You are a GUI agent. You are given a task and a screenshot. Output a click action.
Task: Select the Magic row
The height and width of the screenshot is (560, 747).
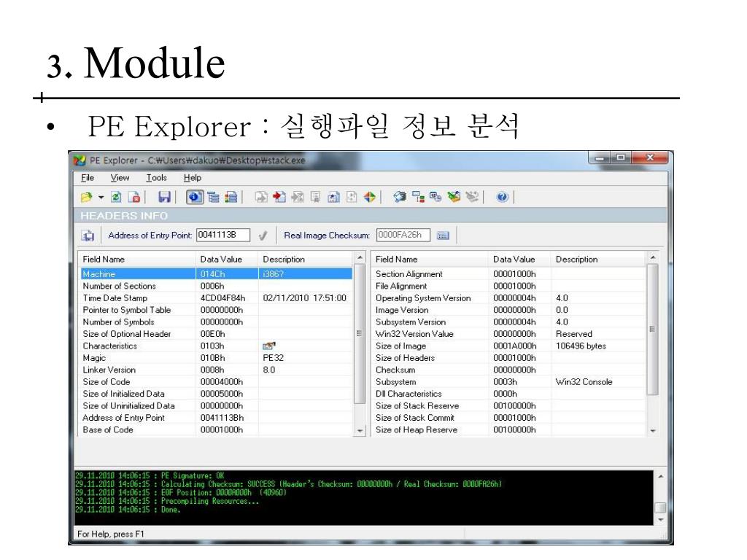click(217, 357)
